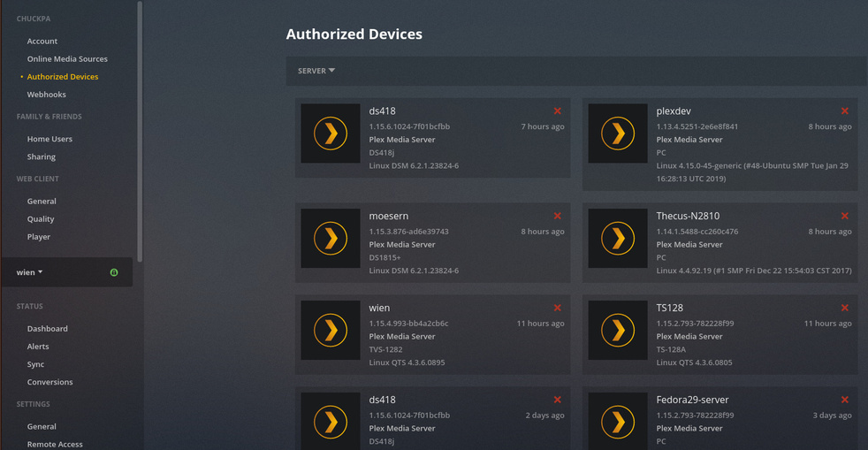Viewport: 868px width, 450px height.
Task: Expand the wien server selector in sidebar
Action: tap(29, 272)
